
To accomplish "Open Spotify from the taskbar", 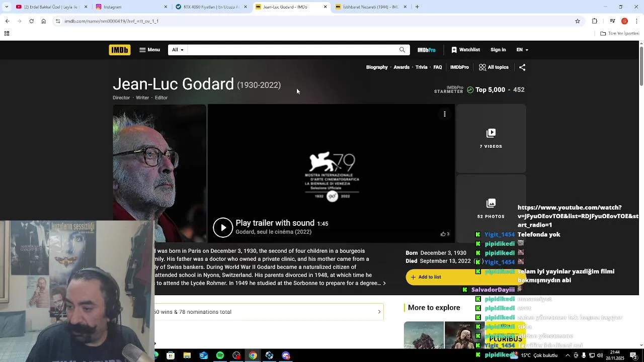I will (220, 355).
